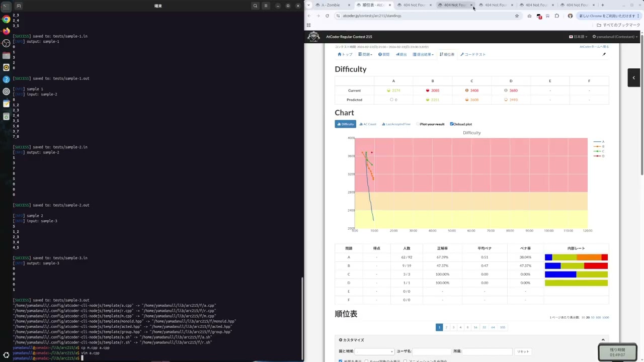Open the コードテスト custom test tab
644x362 pixels.
coord(473,54)
